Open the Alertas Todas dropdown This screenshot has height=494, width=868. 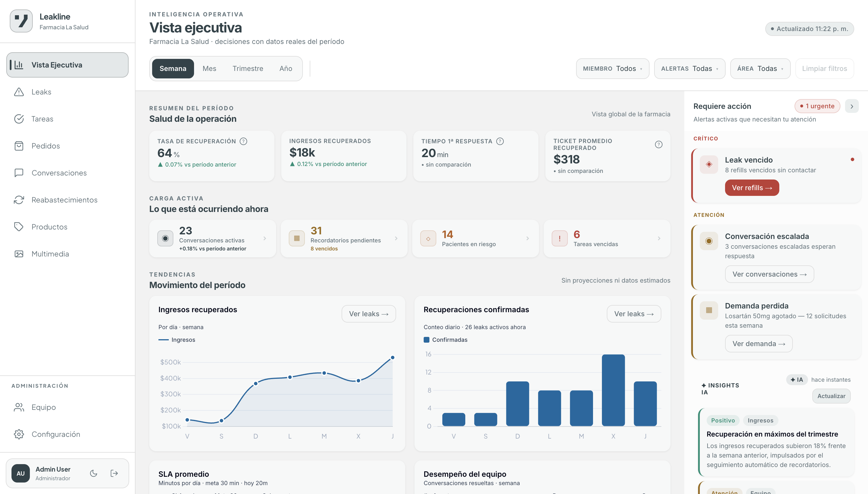click(x=690, y=69)
